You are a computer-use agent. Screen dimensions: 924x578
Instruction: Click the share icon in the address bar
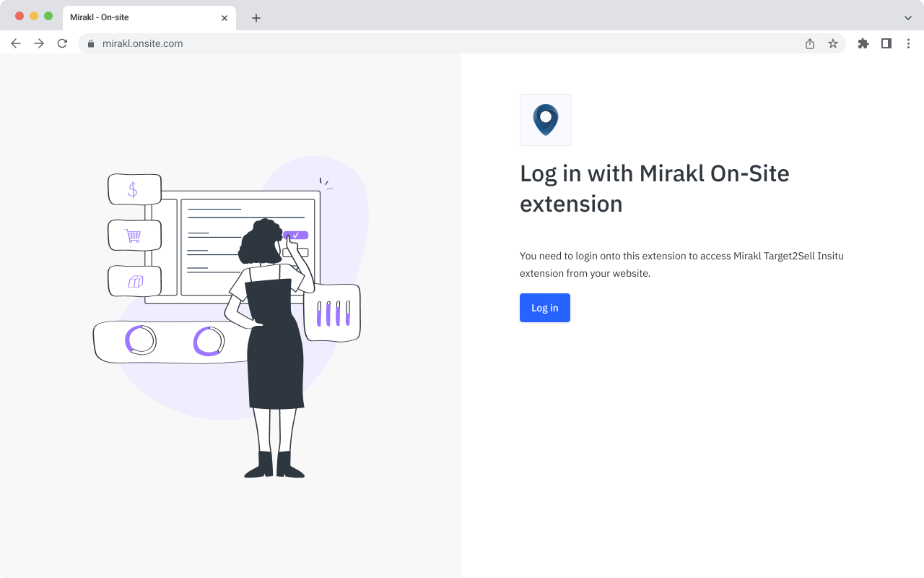(809, 43)
